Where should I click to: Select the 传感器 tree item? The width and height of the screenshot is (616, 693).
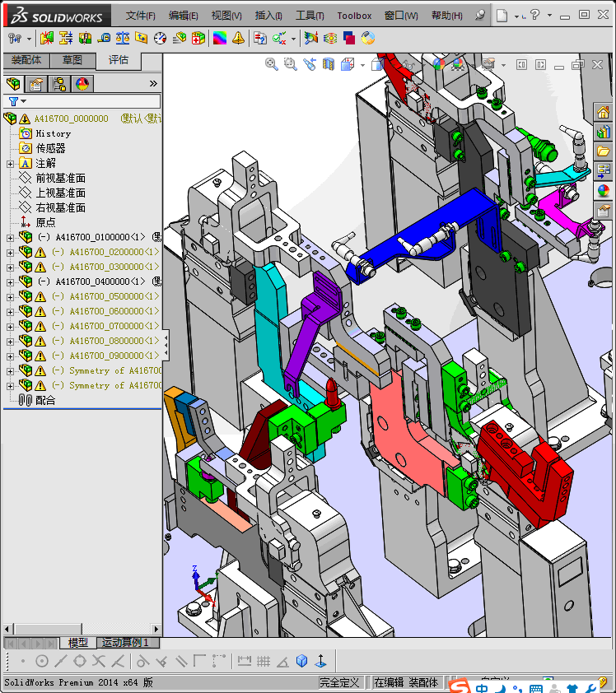coord(50,148)
